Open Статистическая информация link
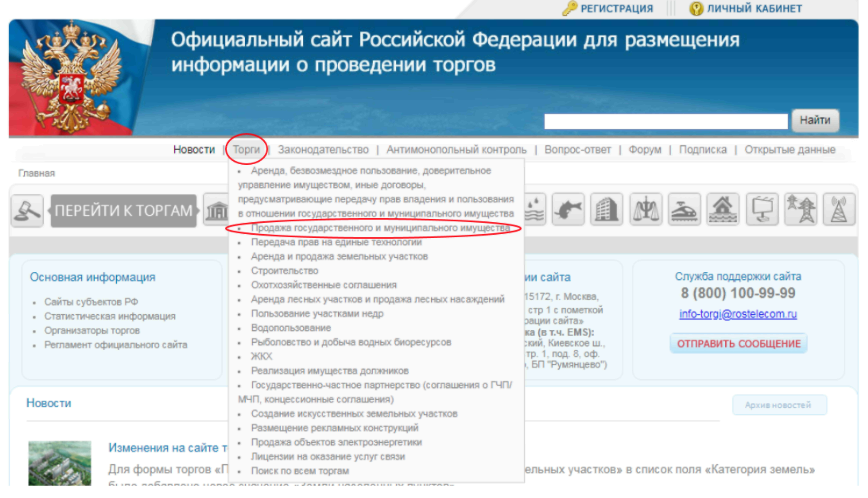Viewport: 868px width, 498px height. 110,316
